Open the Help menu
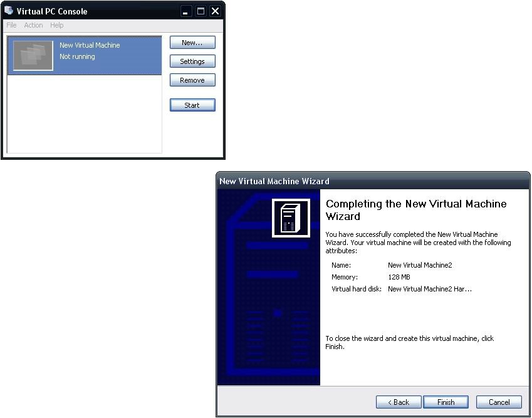The width and height of the screenshot is (532, 418). (56, 25)
